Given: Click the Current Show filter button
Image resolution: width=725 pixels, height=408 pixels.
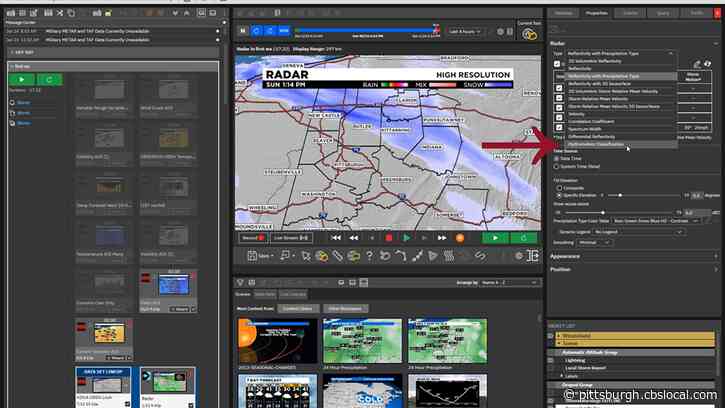Looking at the screenshot, I should click(x=298, y=308).
